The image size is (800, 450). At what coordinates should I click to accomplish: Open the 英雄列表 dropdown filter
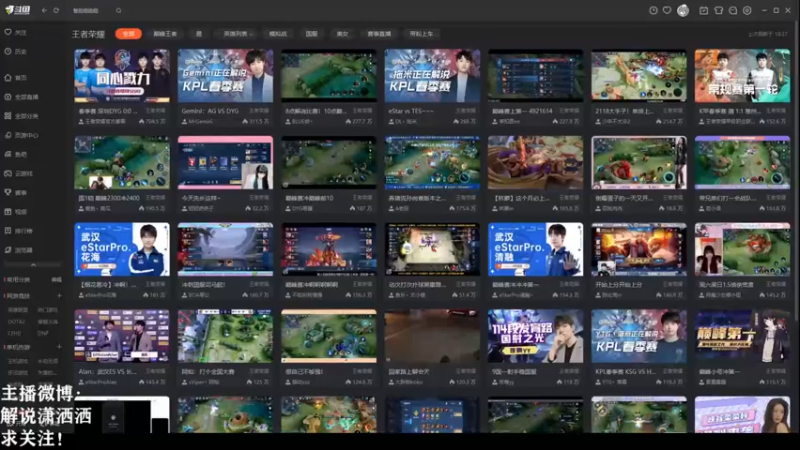pos(238,34)
